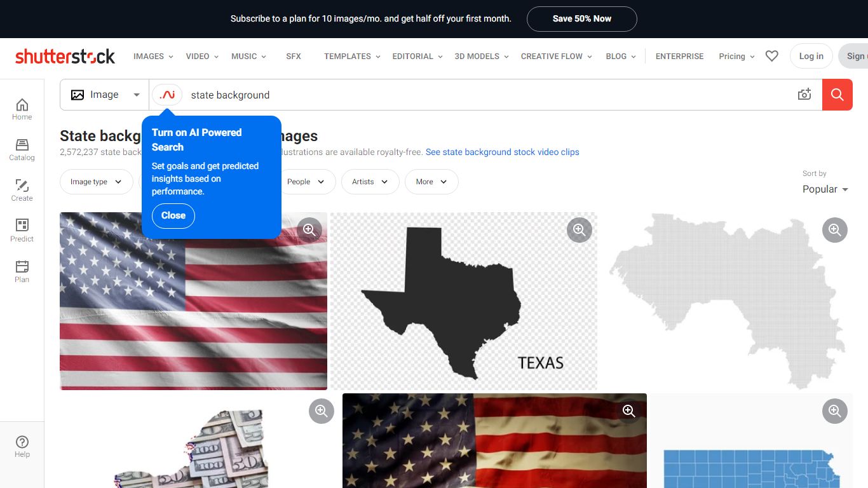This screenshot has height=488, width=868.
Task: Open the Music navigation menu
Action: (x=248, y=56)
